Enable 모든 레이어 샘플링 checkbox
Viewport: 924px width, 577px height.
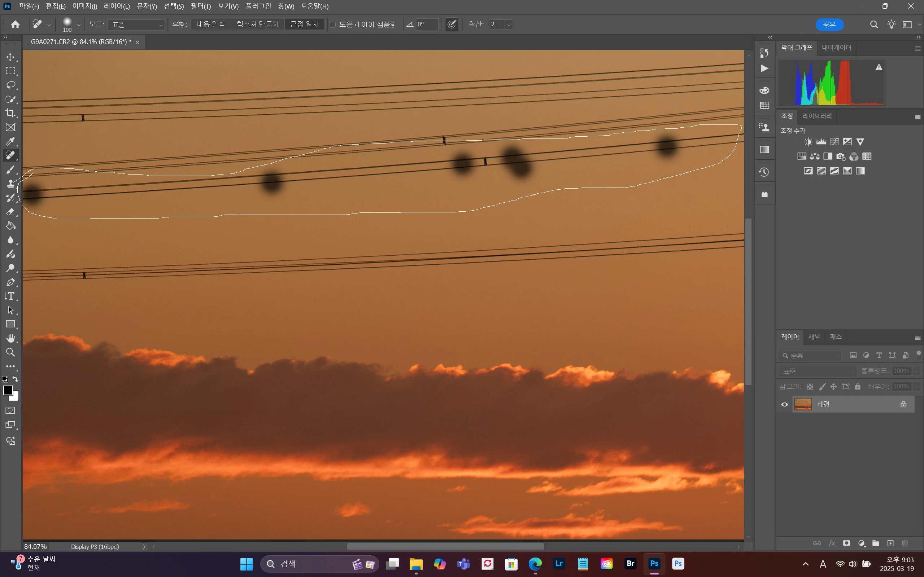332,25
